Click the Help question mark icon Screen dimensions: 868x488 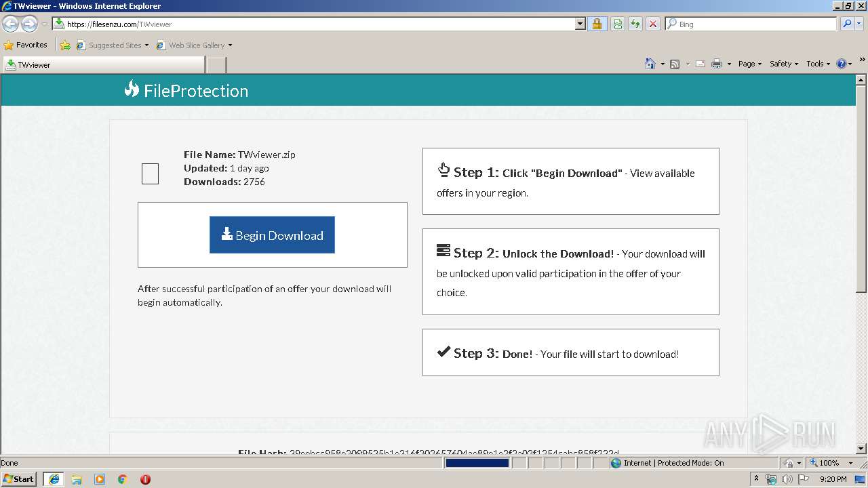(x=842, y=64)
